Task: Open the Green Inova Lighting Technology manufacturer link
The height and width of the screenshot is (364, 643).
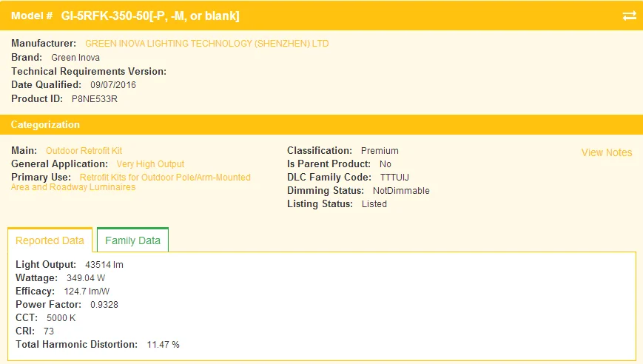Action: pyautogui.click(x=206, y=44)
